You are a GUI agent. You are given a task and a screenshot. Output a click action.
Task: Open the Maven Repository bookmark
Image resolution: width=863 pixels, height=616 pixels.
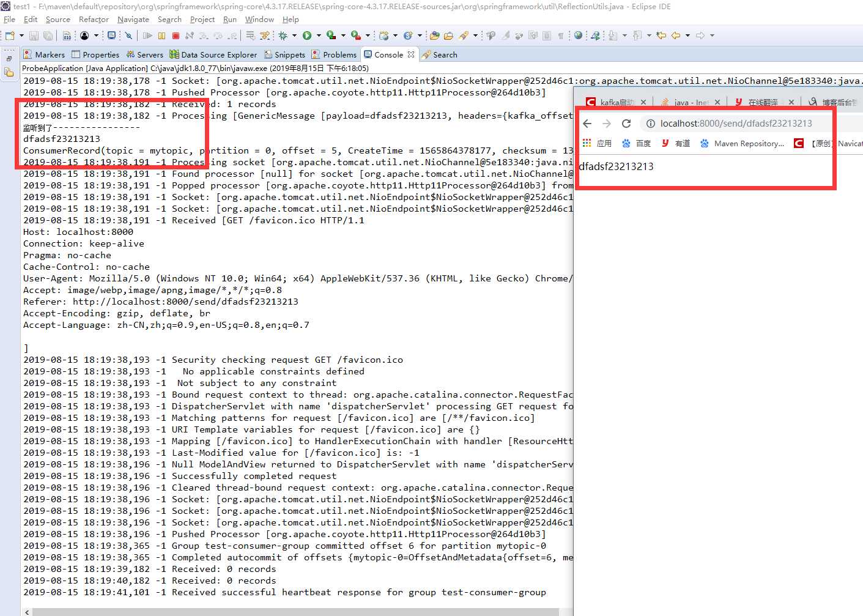coord(742,143)
